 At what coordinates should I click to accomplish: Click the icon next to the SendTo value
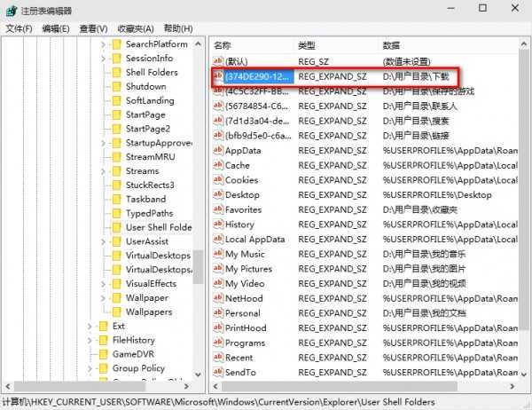click(218, 373)
